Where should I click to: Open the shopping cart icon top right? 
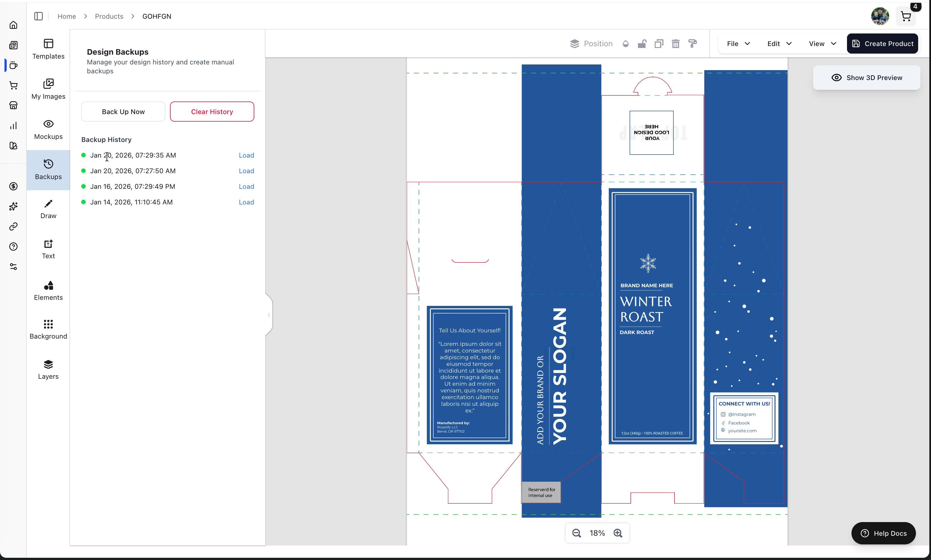[906, 17]
